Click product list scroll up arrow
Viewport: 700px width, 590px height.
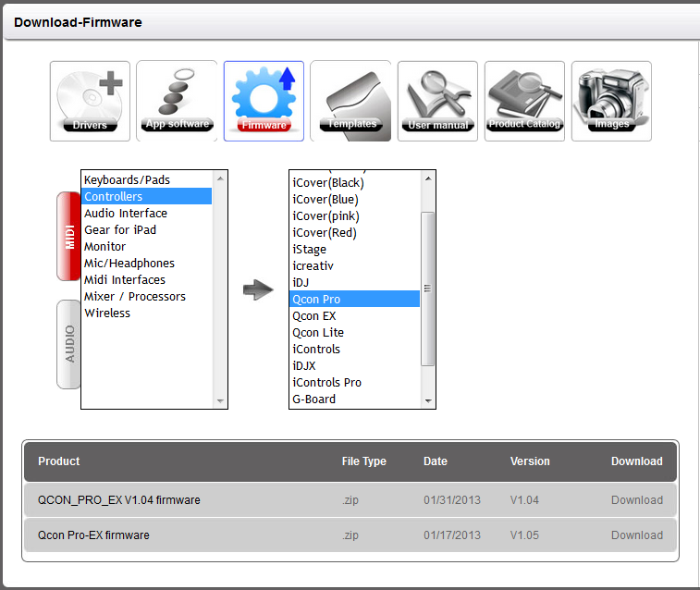pos(428,178)
